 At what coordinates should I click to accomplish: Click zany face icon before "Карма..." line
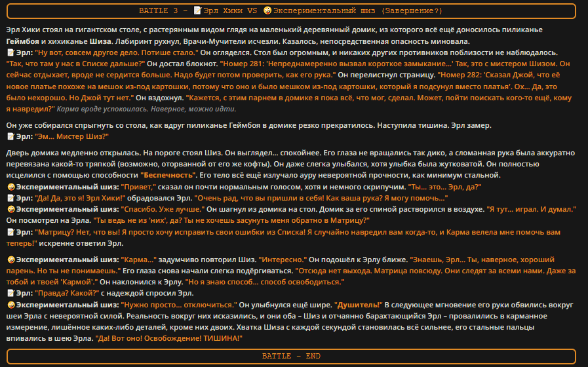click(11, 260)
